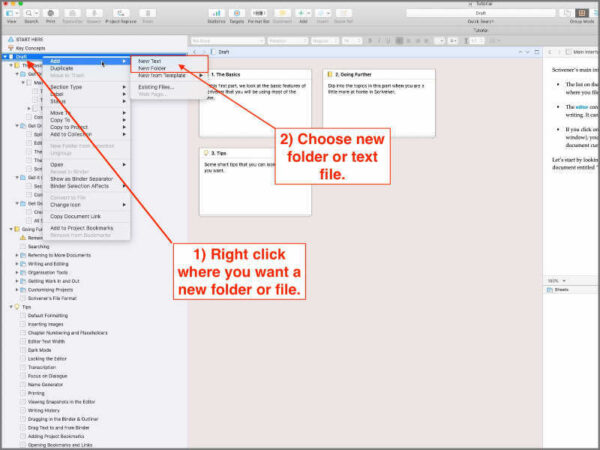Open the 2. Going Further index card
Image resolution: width=600 pixels, height=450 pixels.
(379, 103)
